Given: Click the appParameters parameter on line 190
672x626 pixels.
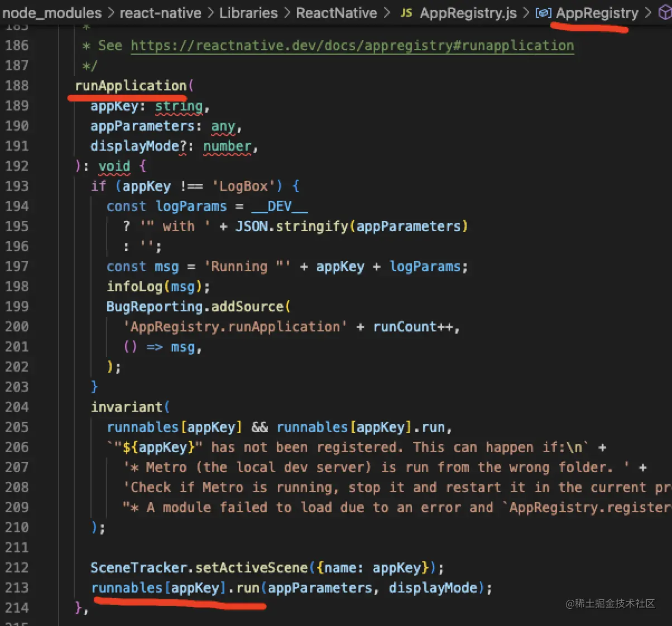Looking at the screenshot, I should [x=142, y=126].
